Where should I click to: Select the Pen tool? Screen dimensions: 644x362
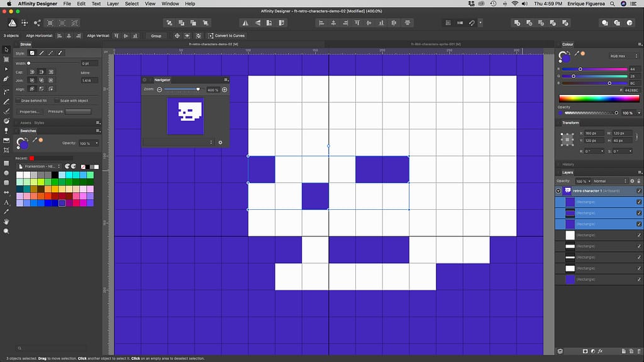coord(6,79)
